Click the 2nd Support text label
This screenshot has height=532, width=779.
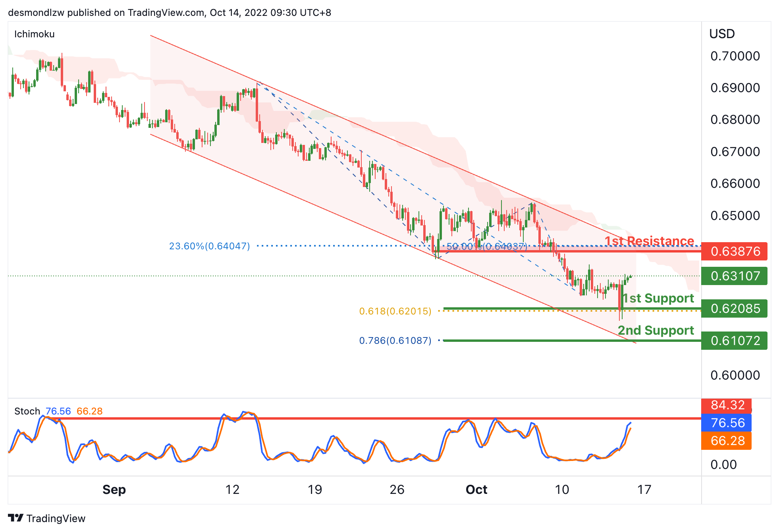tap(656, 330)
